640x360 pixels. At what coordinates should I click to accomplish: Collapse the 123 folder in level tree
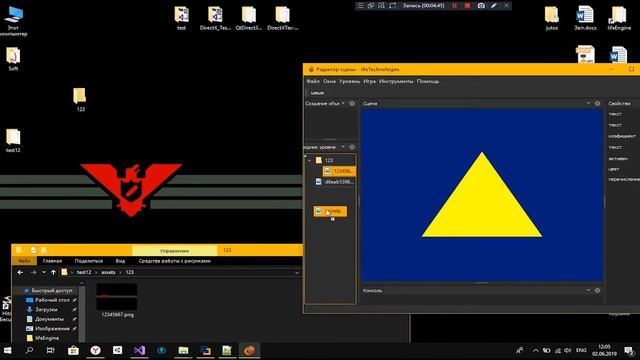[310, 160]
